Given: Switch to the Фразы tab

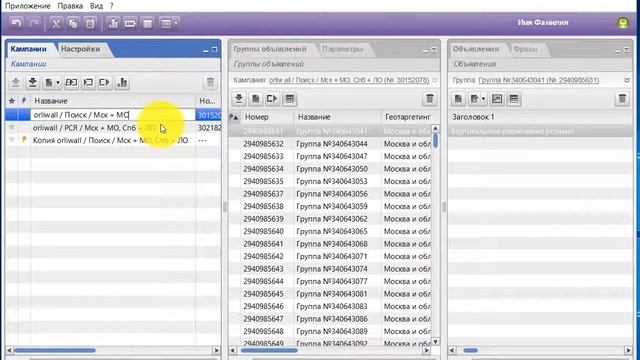Looking at the screenshot, I should (525, 49).
